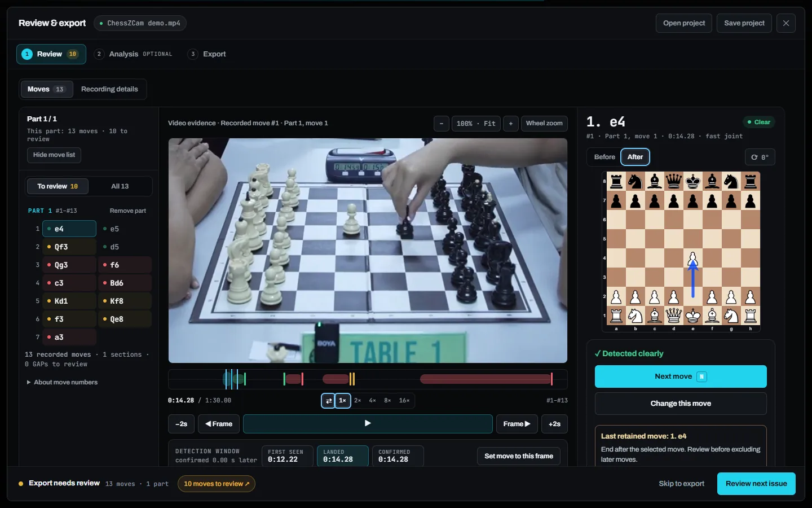Click Review next issue button
The height and width of the screenshot is (508, 812).
[x=756, y=484]
